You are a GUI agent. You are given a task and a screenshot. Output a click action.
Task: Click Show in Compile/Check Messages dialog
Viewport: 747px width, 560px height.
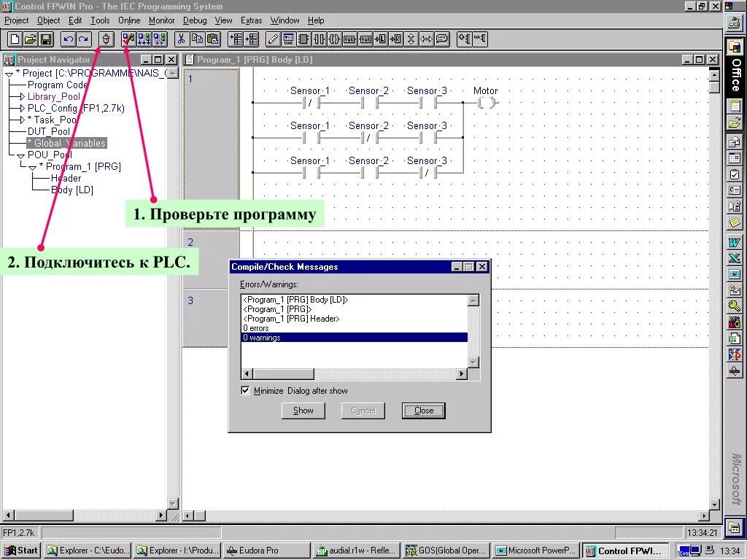click(303, 411)
